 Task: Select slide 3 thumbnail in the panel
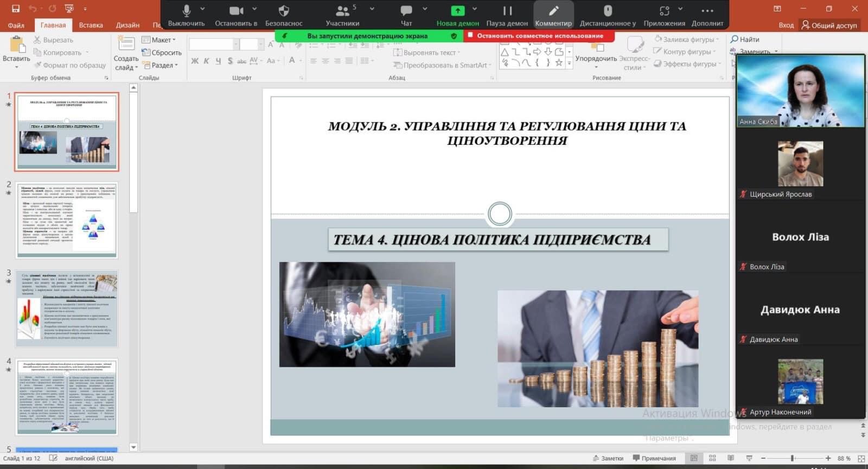67,309
